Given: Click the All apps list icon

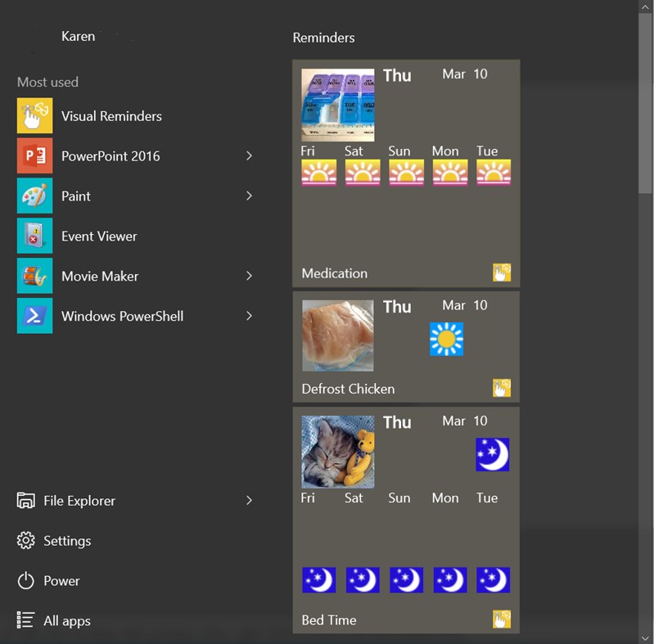Looking at the screenshot, I should tap(25, 619).
